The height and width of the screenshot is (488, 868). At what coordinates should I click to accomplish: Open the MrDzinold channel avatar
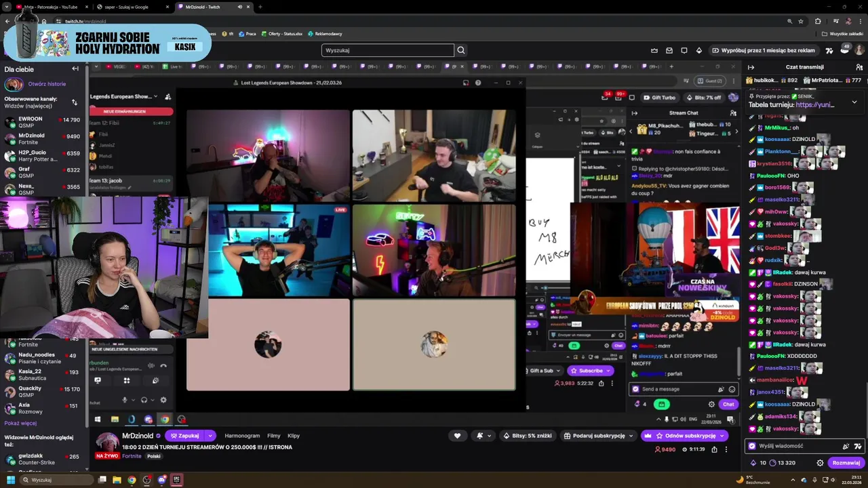pyautogui.click(x=107, y=442)
